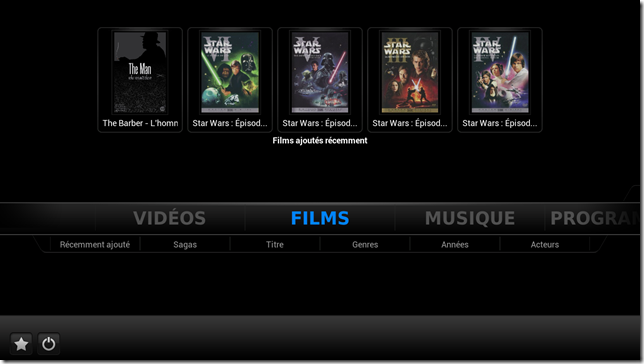The image size is (644, 364).
Task: Open the Genres submenu item
Action: (x=365, y=244)
